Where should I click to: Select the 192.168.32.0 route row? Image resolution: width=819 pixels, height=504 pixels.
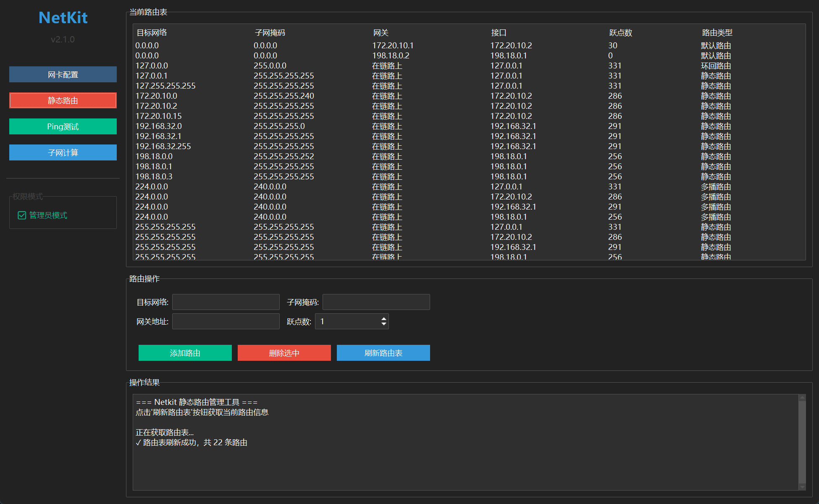click(469, 126)
